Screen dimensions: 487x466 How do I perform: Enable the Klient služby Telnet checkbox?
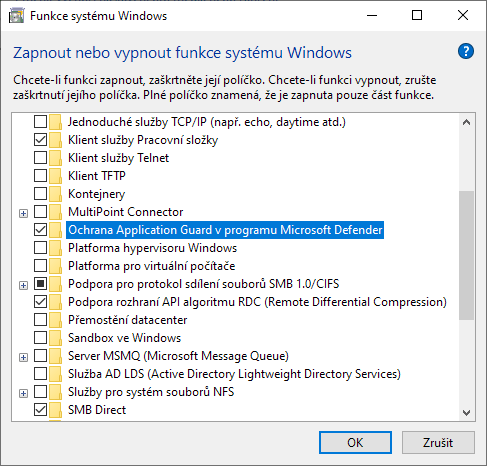(x=40, y=158)
